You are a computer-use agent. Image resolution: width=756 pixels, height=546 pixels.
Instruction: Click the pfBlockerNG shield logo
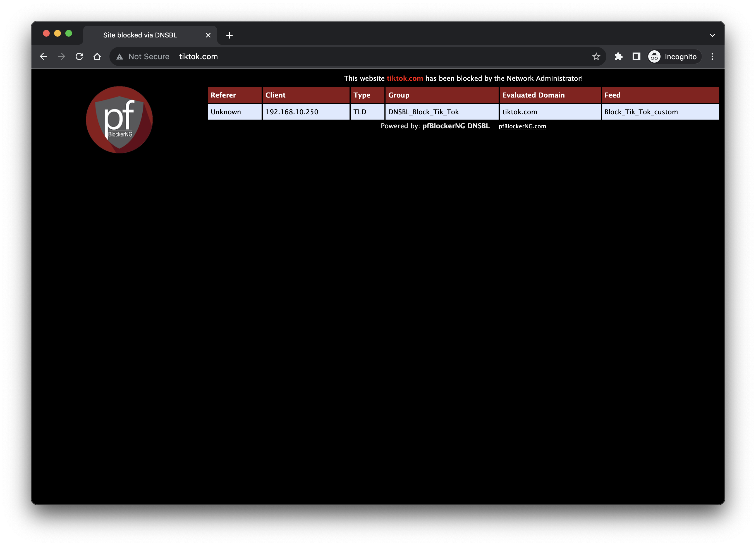click(119, 119)
